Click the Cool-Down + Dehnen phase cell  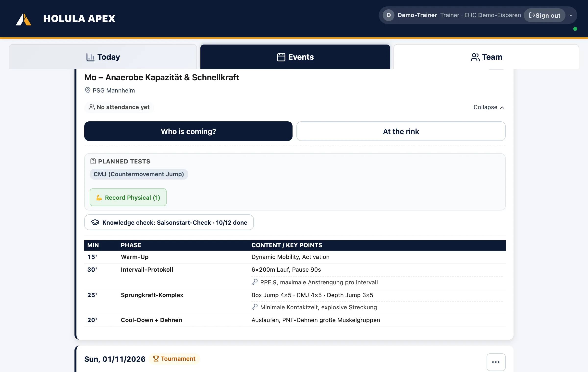151,320
